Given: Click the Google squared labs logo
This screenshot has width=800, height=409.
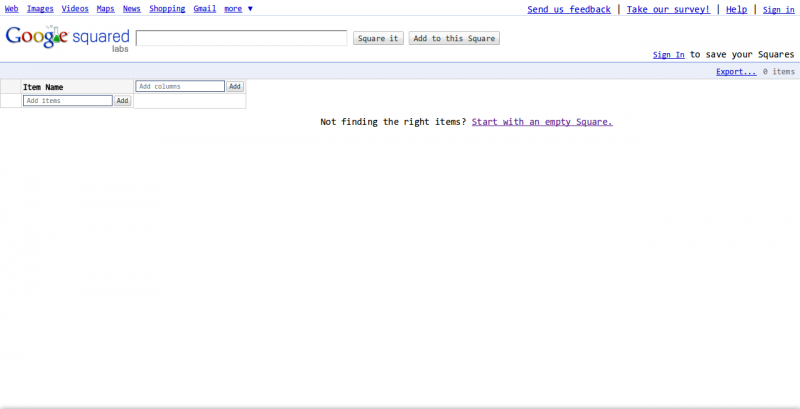Looking at the screenshot, I should 67,39.
